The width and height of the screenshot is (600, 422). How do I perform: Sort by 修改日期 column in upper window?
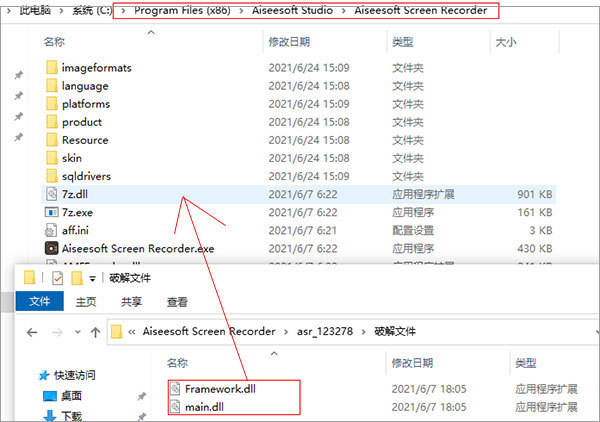click(289, 42)
